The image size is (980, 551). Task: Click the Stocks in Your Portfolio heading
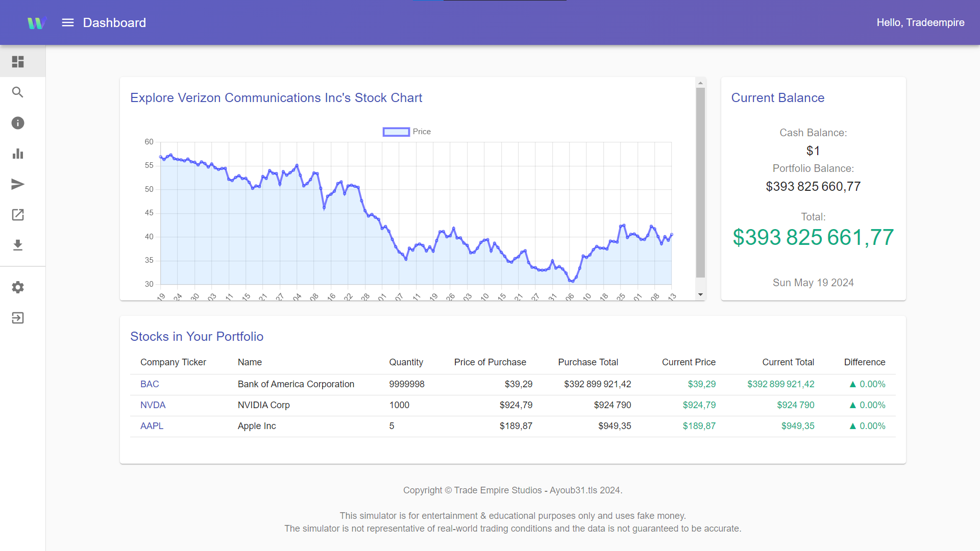tap(197, 336)
